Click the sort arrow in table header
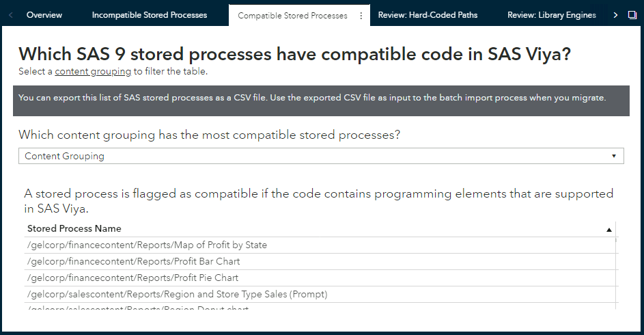The image size is (644, 335). [608, 230]
